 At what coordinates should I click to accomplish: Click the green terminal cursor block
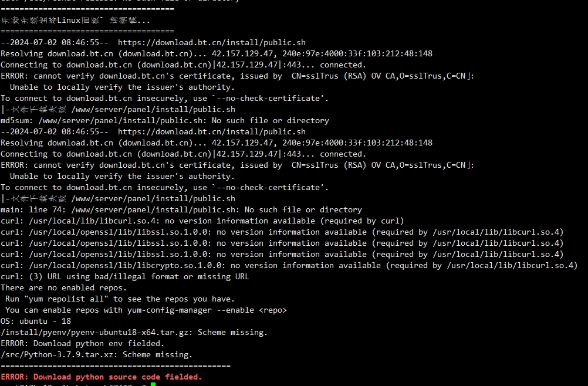pos(153,384)
